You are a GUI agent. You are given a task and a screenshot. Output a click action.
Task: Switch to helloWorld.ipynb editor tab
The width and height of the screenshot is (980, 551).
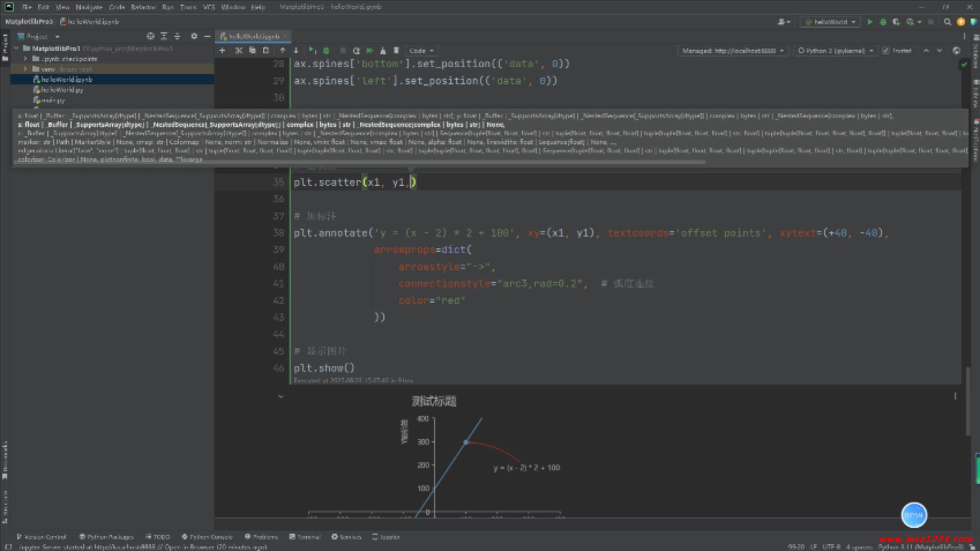(x=253, y=36)
